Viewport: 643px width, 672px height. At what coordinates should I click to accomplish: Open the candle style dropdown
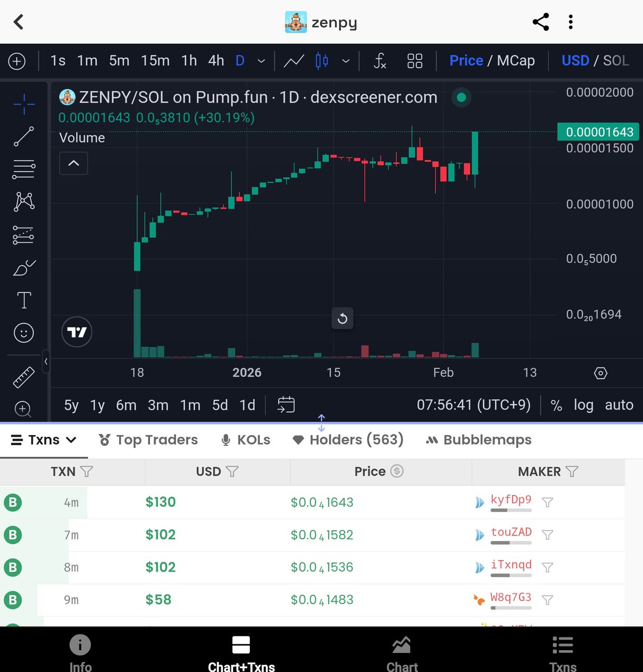click(346, 60)
